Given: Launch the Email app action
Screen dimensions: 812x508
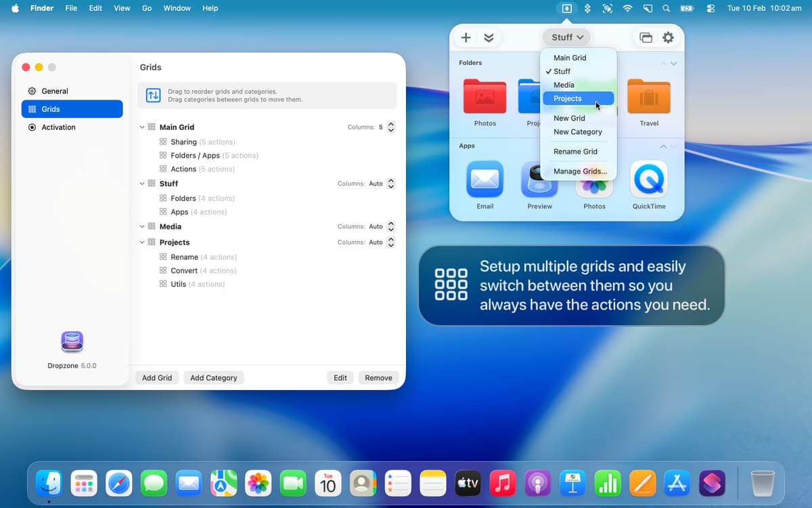Looking at the screenshot, I should 484,179.
